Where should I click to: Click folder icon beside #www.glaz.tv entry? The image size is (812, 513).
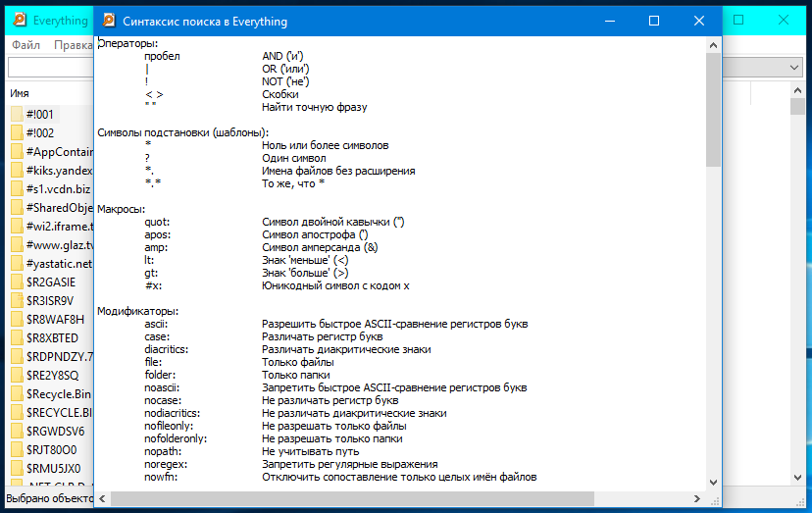click(x=17, y=244)
